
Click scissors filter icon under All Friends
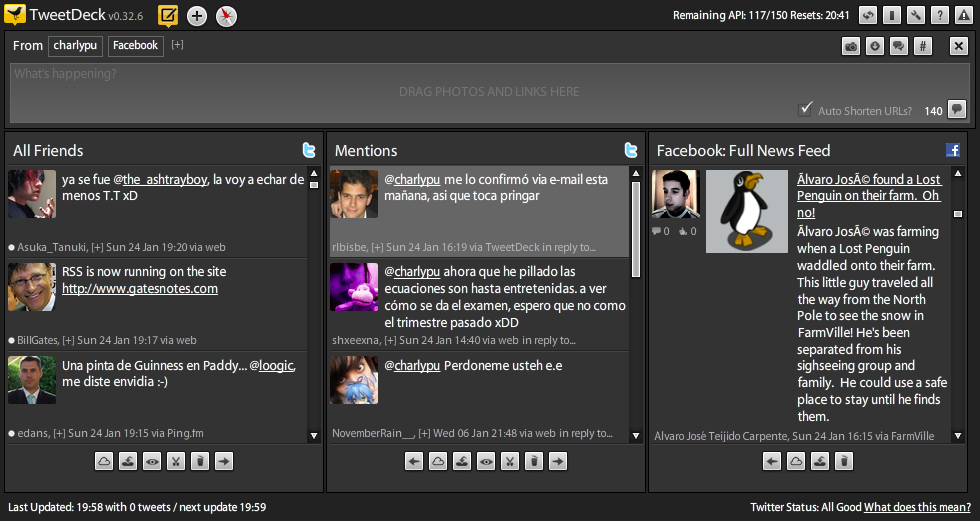pos(176,461)
